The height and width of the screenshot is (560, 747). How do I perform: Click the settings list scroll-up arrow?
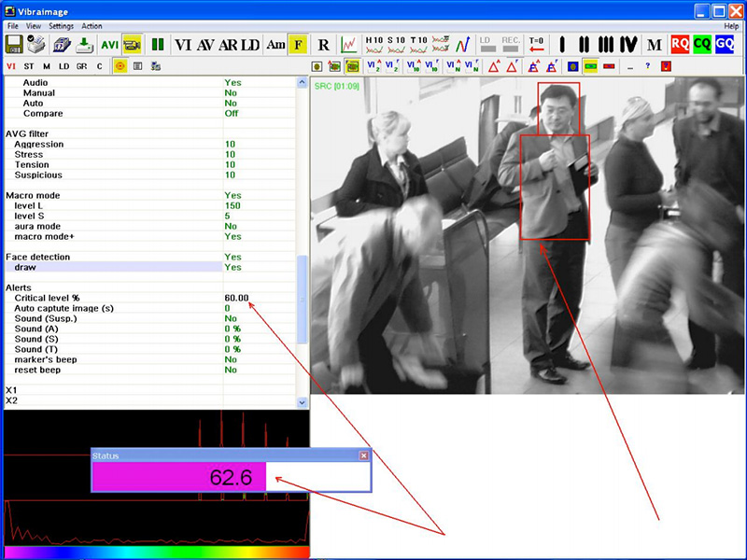pos(302,82)
